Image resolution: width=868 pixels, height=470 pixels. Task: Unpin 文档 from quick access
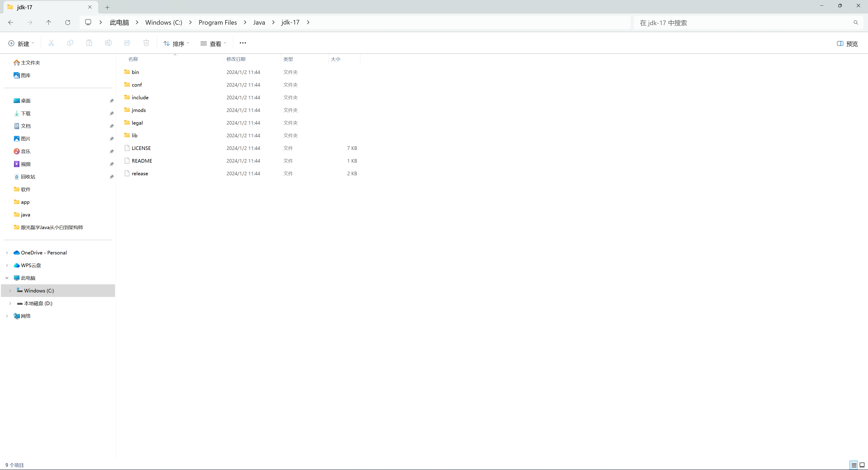tap(111, 126)
